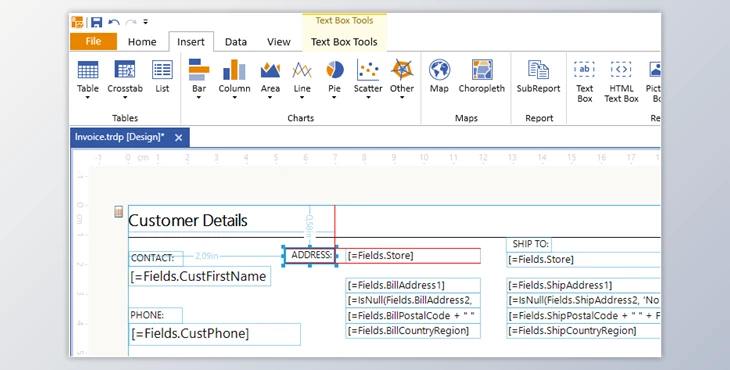
Task: Select the [=Fields.BillPostalCode text box
Action: coord(413,316)
